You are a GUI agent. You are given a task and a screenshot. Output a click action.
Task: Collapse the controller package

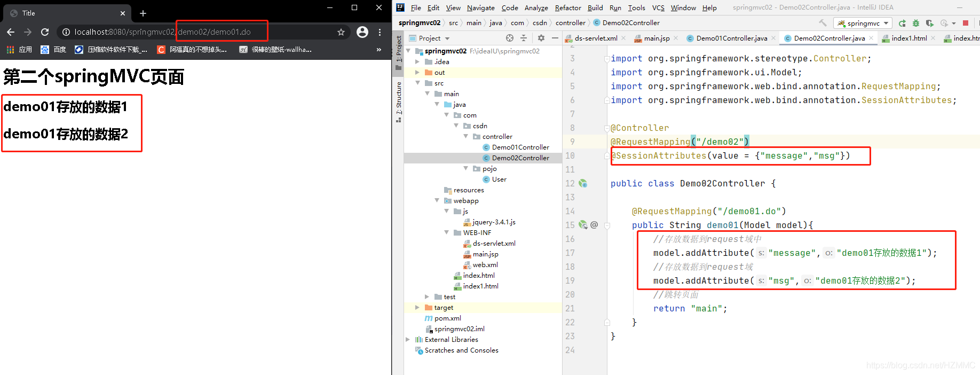(x=465, y=137)
